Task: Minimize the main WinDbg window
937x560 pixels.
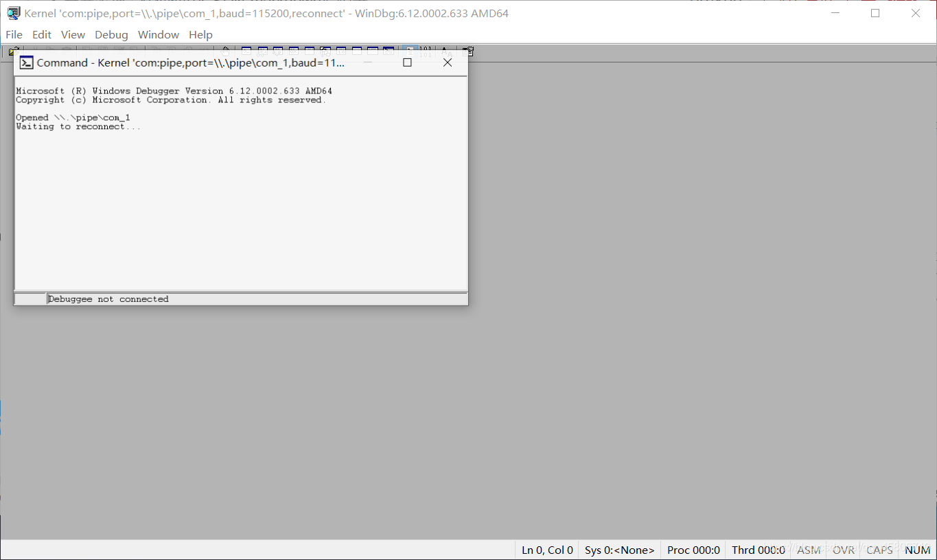Action: (835, 13)
